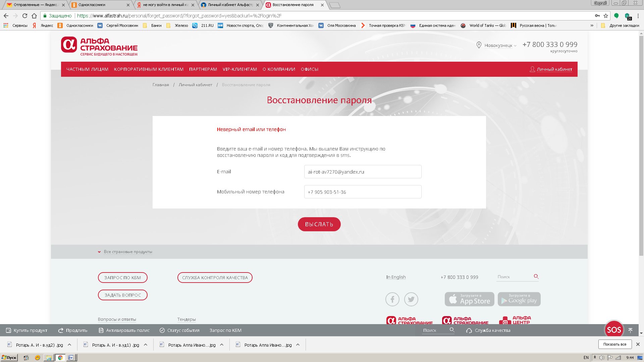Click the Zadat vopros button in footer
This screenshot has height=362, width=644.
click(122, 295)
